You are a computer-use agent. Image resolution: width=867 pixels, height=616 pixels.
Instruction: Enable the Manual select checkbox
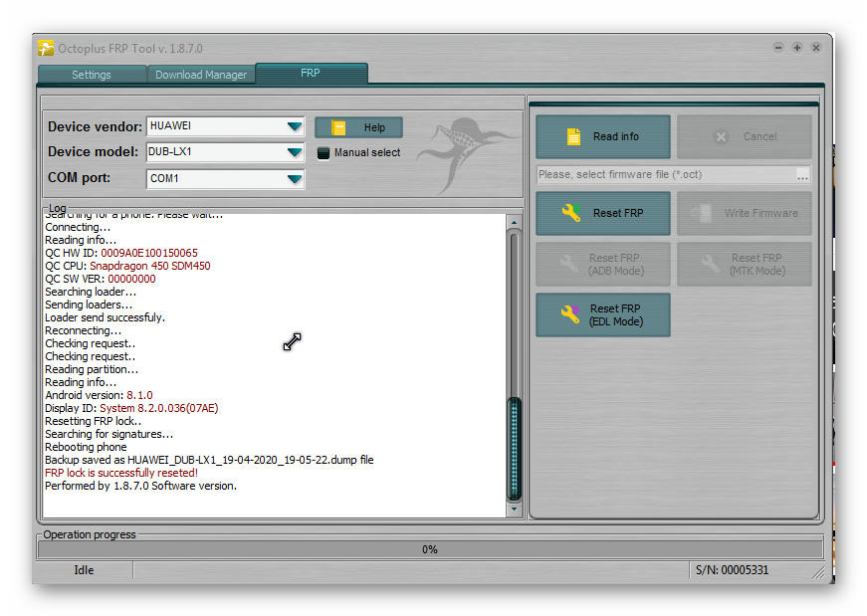tap(324, 153)
